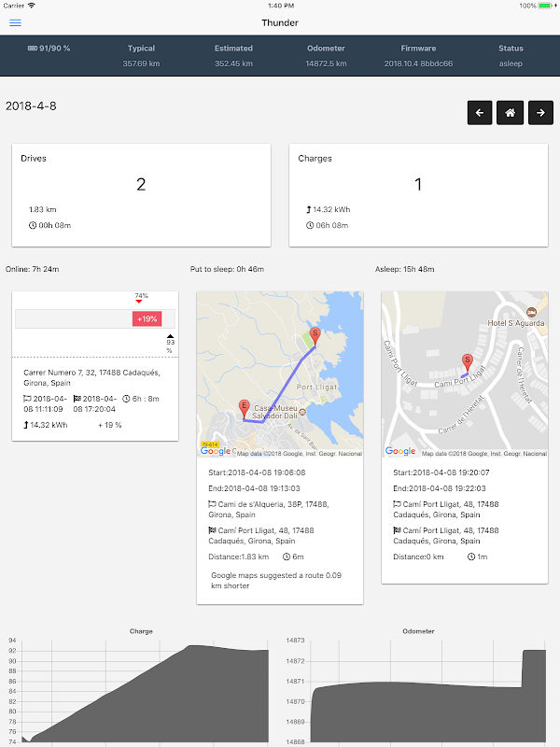
Task: Tap the clock icon beside 6h : 8m
Action: pos(126,399)
